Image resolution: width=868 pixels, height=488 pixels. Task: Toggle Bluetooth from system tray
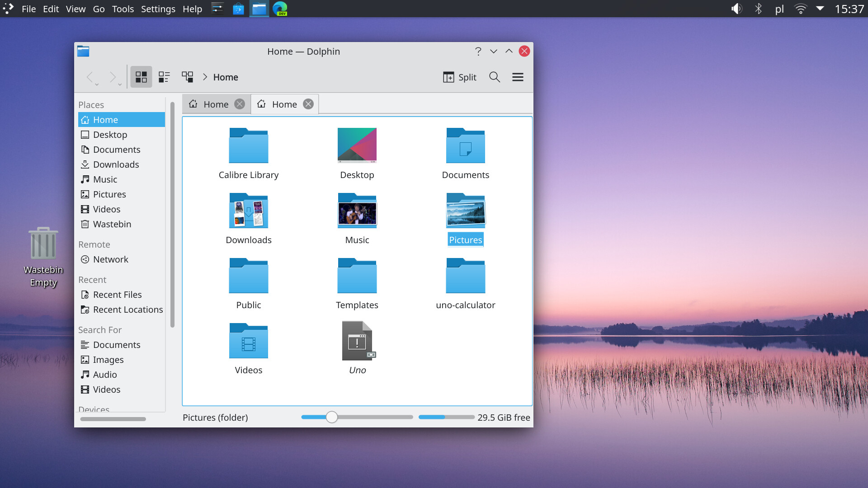coord(759,8)
